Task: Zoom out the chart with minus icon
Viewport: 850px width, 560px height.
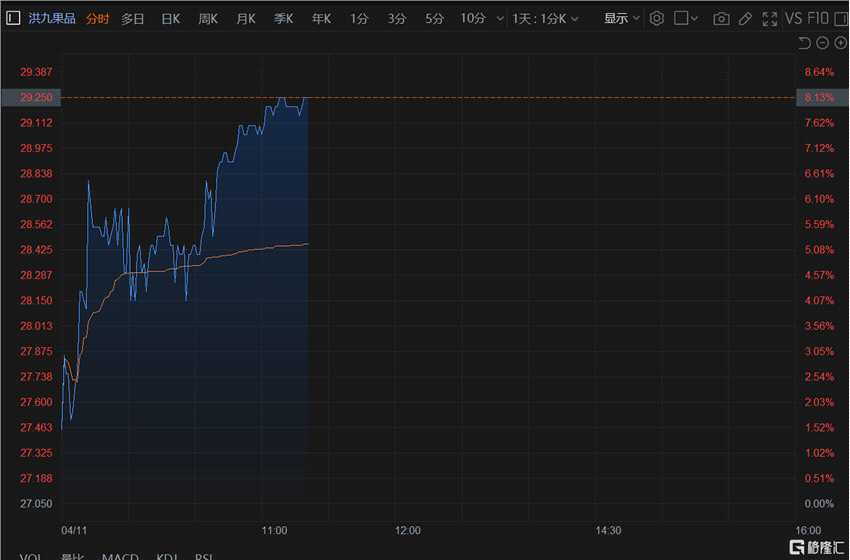Action: coord(822,42)
